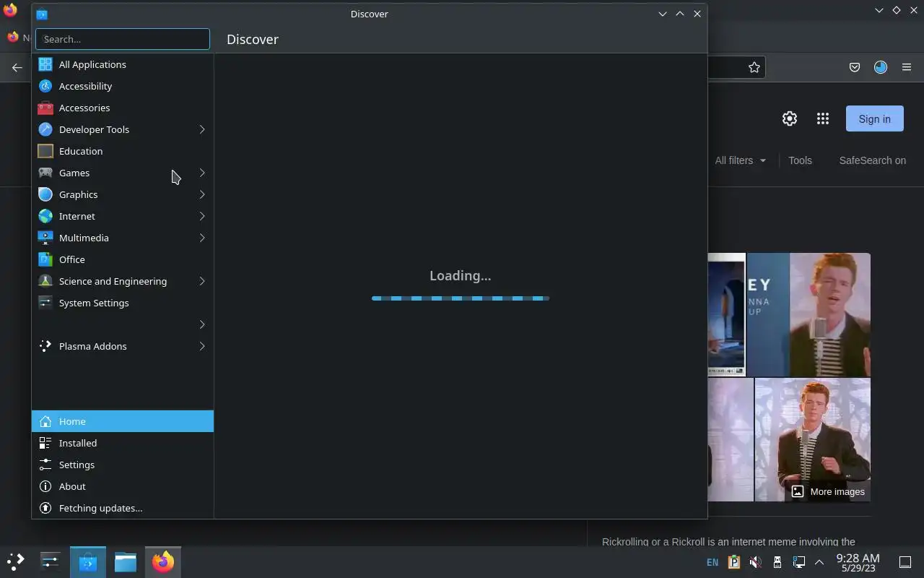Click the loading progress bar

tap(461, 298)
